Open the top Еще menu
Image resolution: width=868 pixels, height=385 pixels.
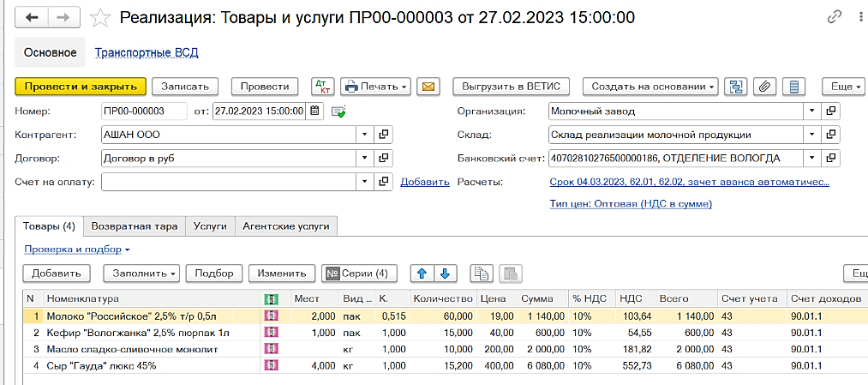coord(843,87)
